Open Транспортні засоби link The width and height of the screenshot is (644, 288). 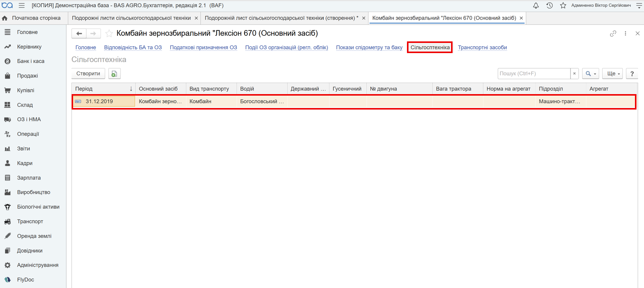482,47
